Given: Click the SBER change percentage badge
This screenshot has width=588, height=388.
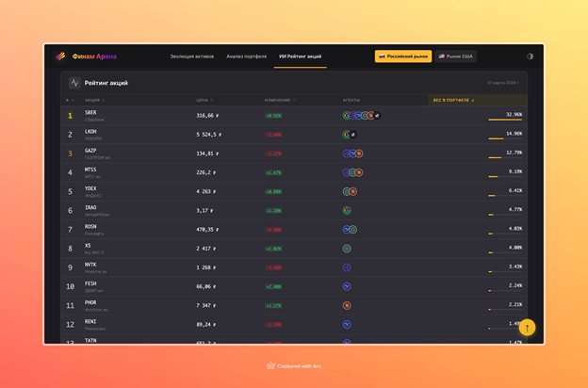Looking at the screenshot, I should coord(273,116).
